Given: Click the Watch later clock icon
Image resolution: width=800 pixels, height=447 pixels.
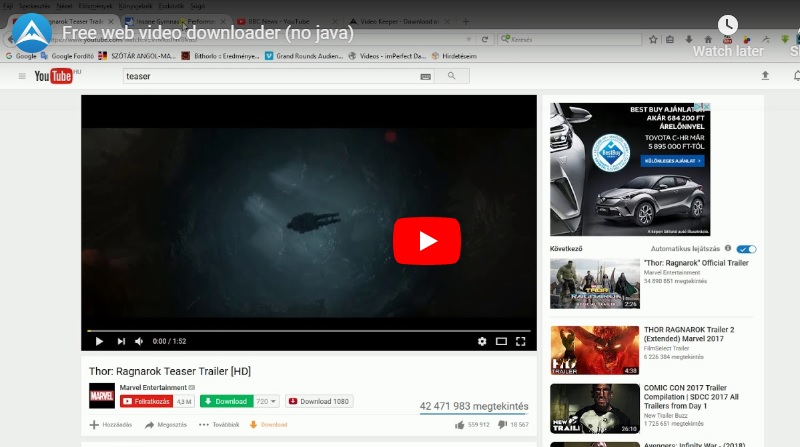Looking at the screenshot, I should coord(728,24).
